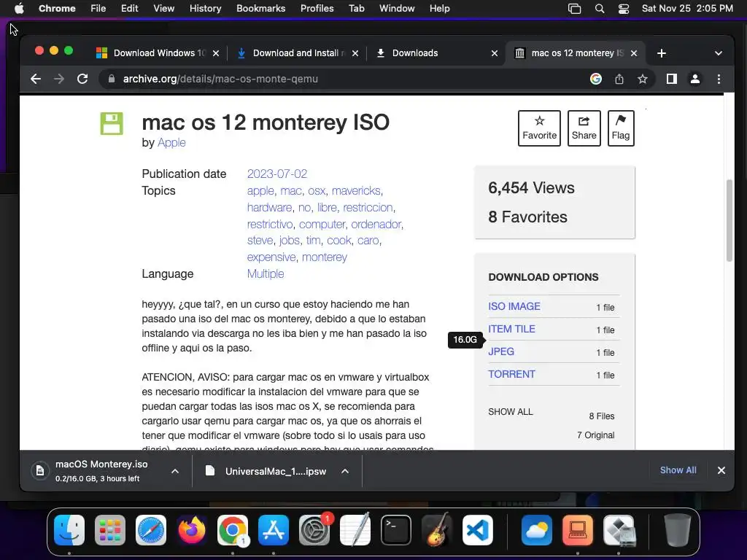Download the TORRENT file
The width and height of the screenshot is (747, 560).
(511, 374)
